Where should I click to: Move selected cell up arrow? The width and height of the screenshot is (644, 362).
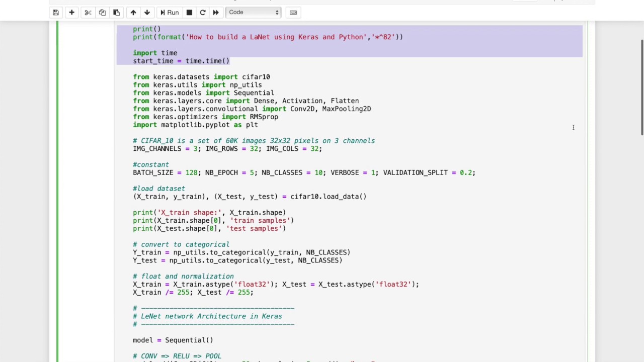(x=133, y=12)
